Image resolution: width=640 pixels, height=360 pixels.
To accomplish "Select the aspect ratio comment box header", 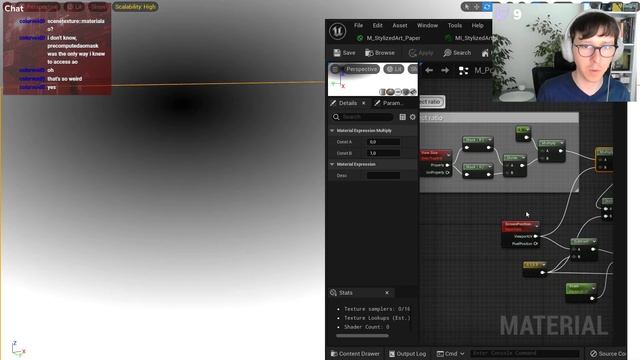I will click(x=499, y=118).
